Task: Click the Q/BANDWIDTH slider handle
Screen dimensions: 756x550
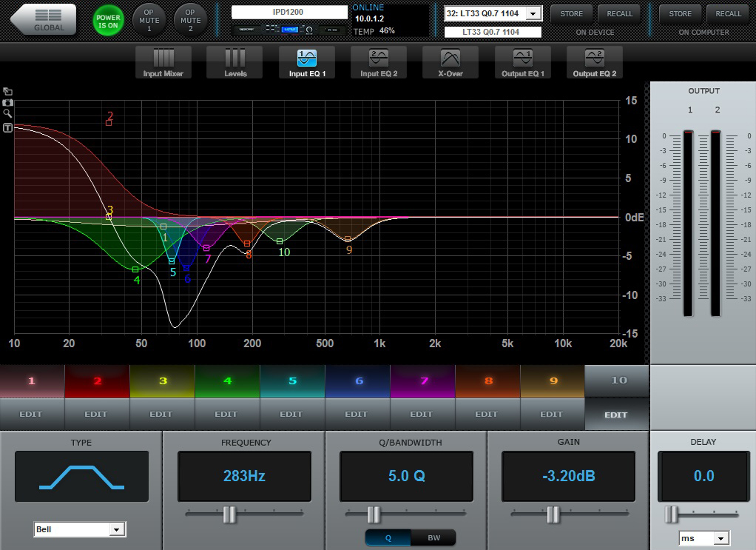Action: coord(373,514)
